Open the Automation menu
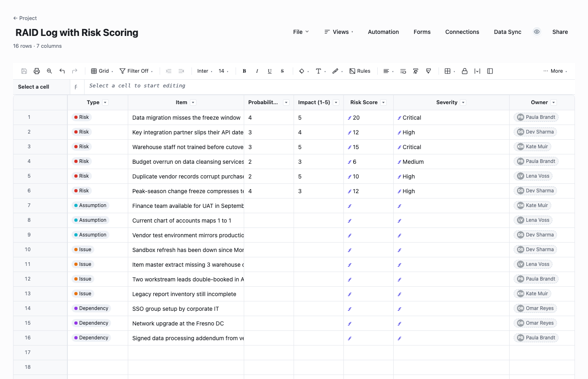The height and width of the screenshot is (379, 588). click(383, 32)
